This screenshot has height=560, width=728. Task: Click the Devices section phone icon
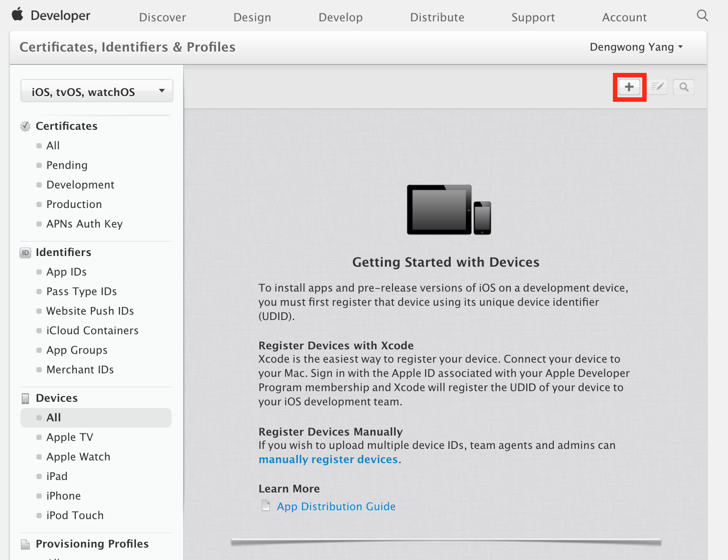tap(25, 398)
